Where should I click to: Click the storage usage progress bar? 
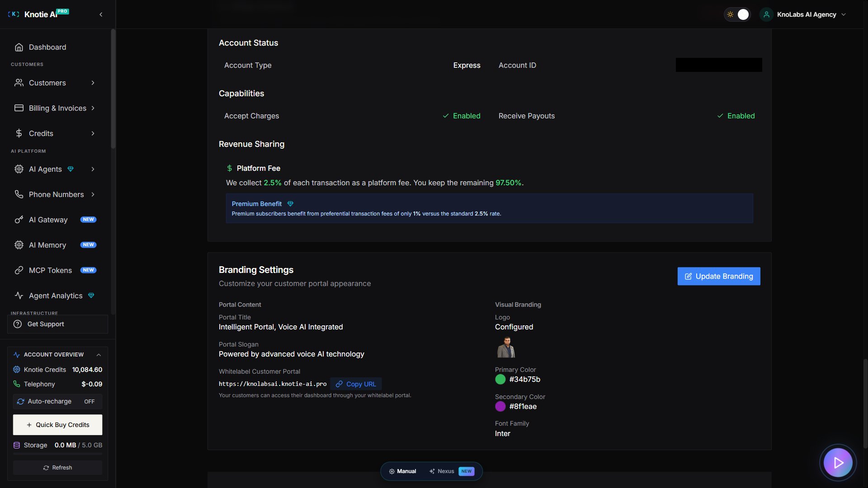57,454
